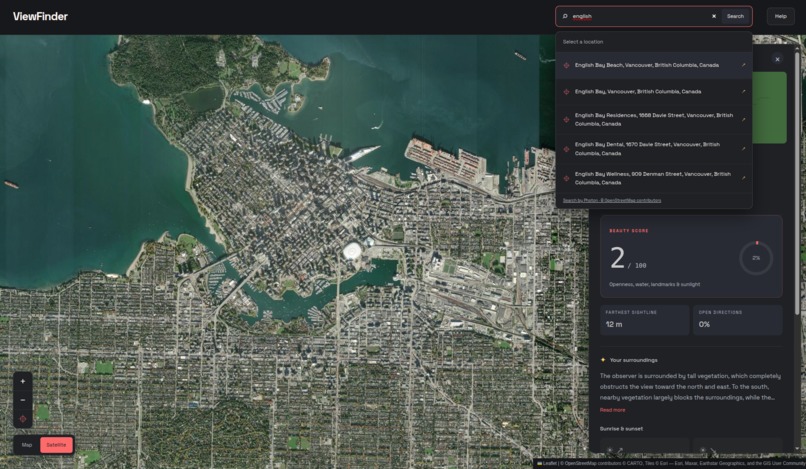Open the Leaflet attribution link
This screenshot has width=806, height=469.
549,463
